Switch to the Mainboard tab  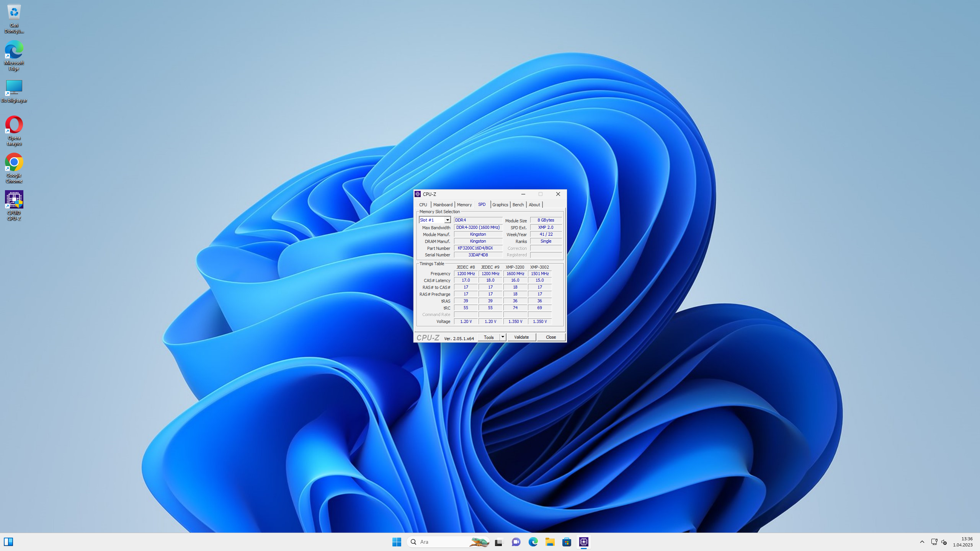(x=443, y=205)
